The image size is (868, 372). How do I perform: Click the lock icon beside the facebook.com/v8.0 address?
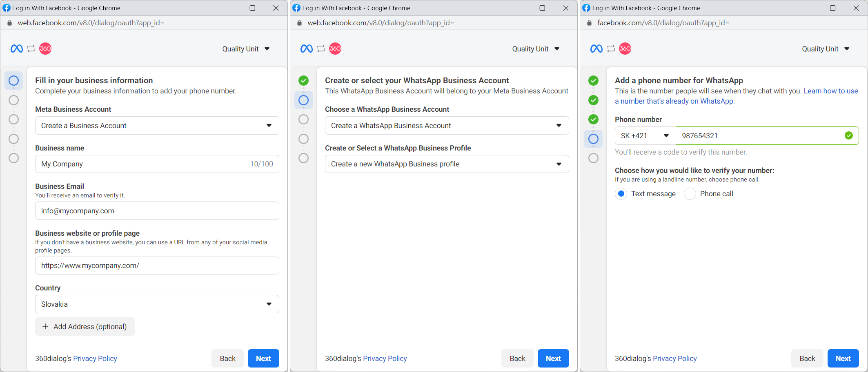coord(589,23)
